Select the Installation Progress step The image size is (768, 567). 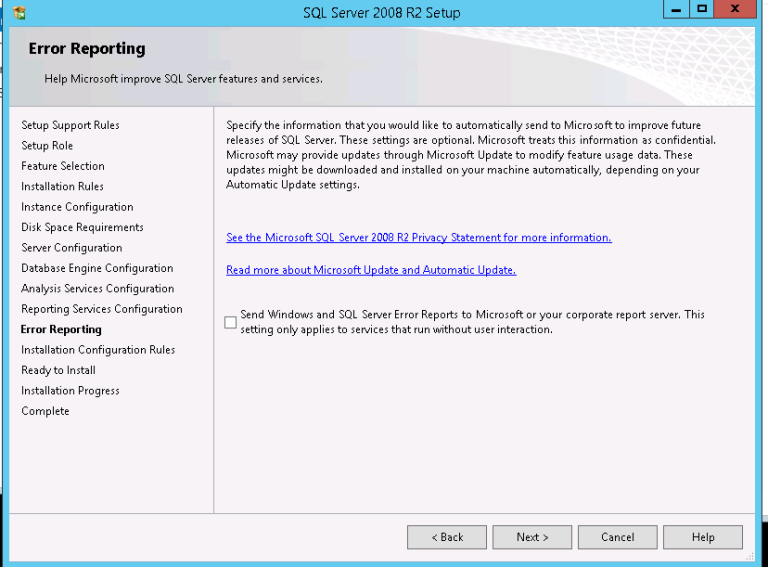[70, 391]
